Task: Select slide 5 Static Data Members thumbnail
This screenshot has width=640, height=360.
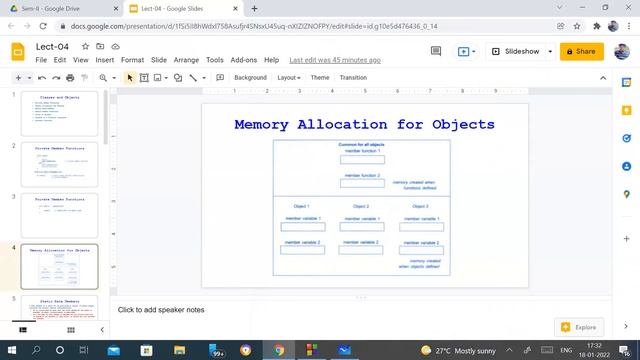Action: 60,308
